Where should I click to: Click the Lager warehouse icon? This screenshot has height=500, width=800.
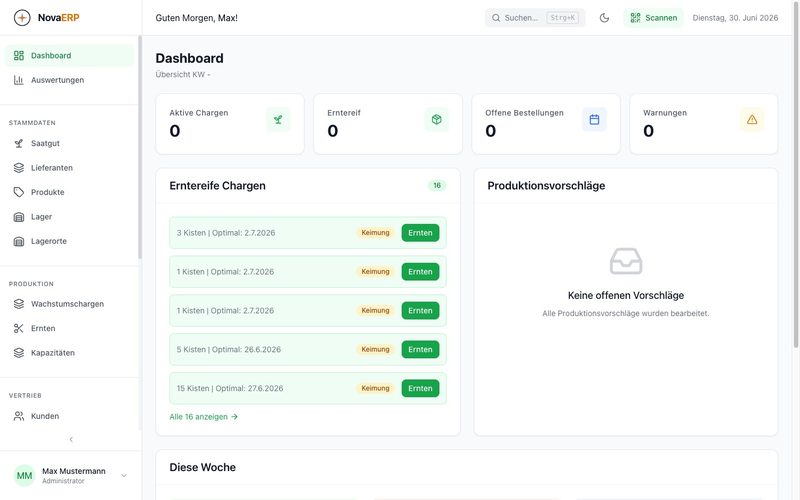click(x=19, y=217)
